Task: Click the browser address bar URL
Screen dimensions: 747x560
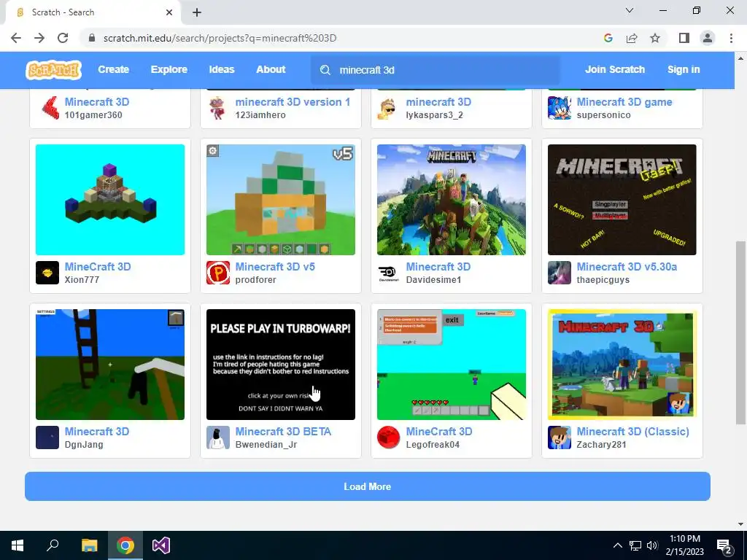Action: 220,38
